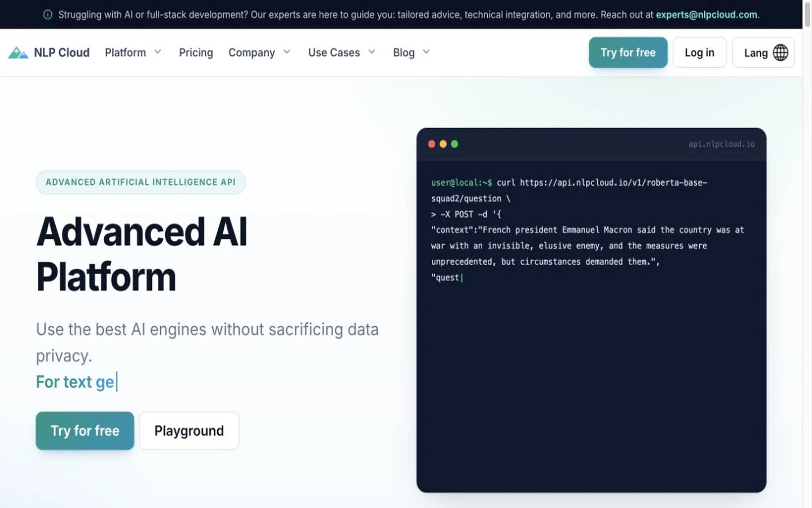The height and width of the screenshot is (508, 812).
Task: Expand the Blog menu chevron
Action: click(426, 52)
